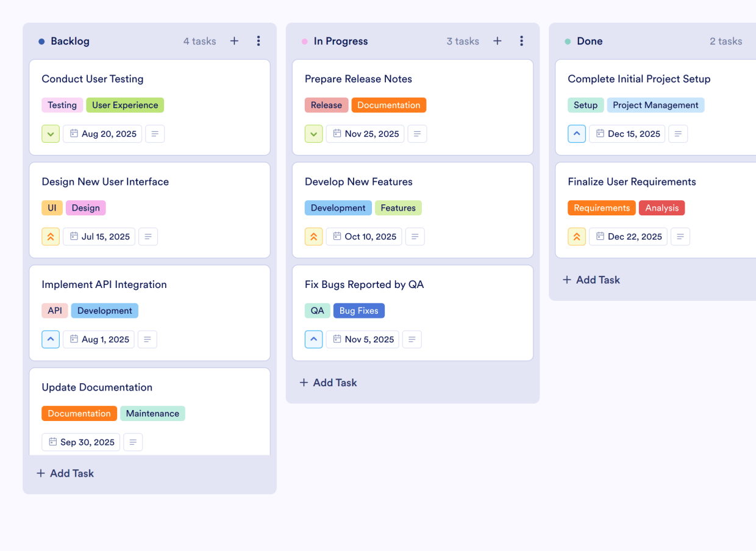Toggle the priority arrow on Fix Bugs Reported by QA

coord(313,339)
